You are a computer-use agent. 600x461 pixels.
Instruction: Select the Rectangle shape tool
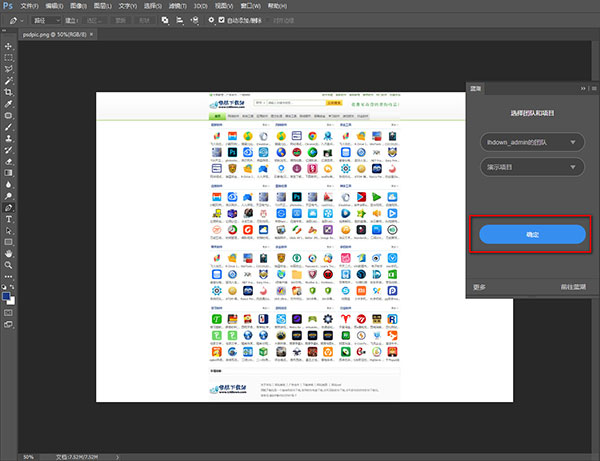tap(8, 242)
